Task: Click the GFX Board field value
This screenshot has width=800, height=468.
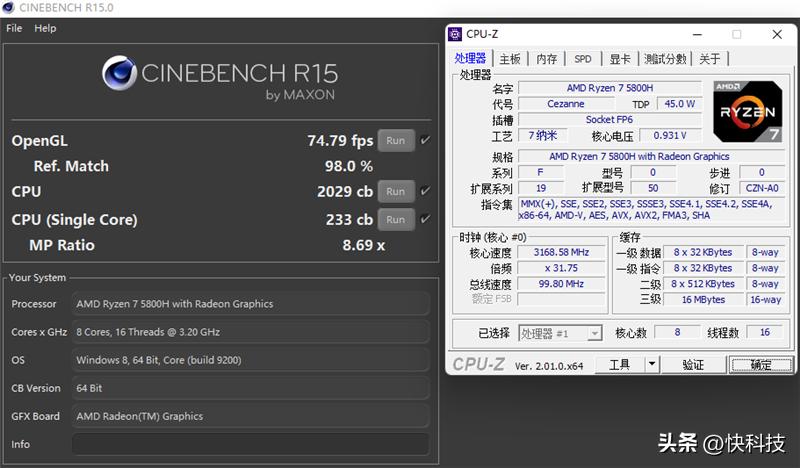Action: [x=250, y=416]
